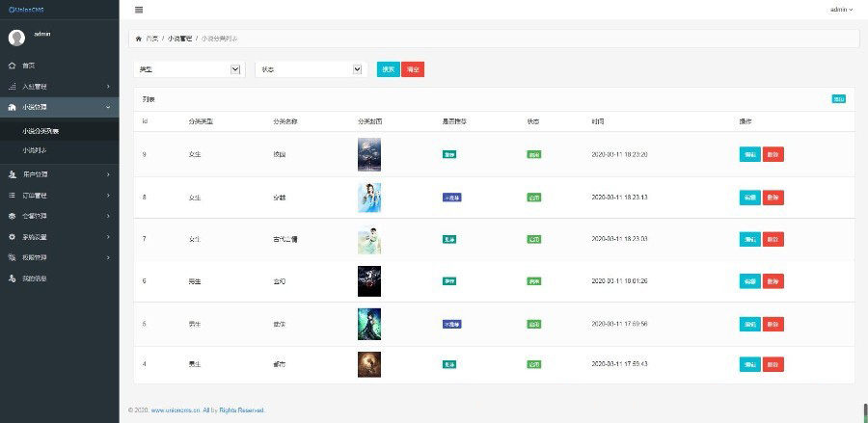
Task: Open 订单管理 via the sidebar list icon
Action: pos(13,196)
